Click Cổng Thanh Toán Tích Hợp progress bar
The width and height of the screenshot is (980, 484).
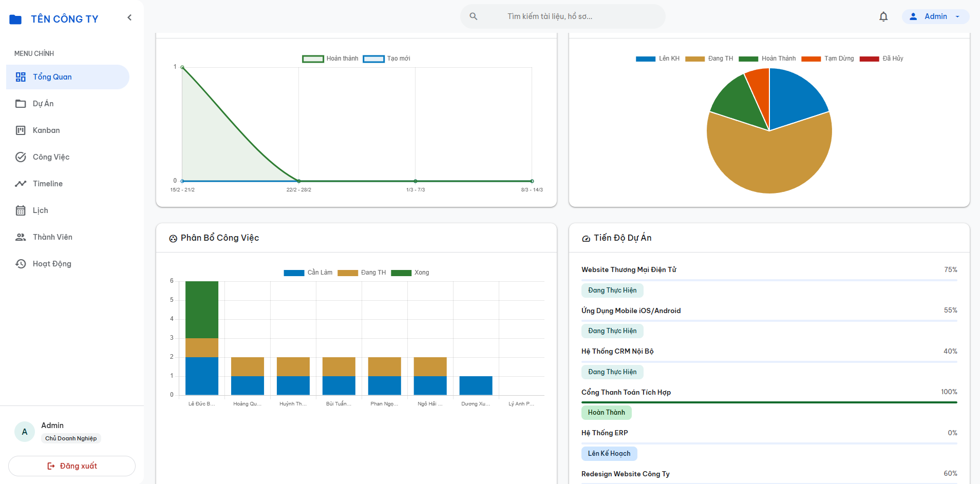[x=769, y=402]
